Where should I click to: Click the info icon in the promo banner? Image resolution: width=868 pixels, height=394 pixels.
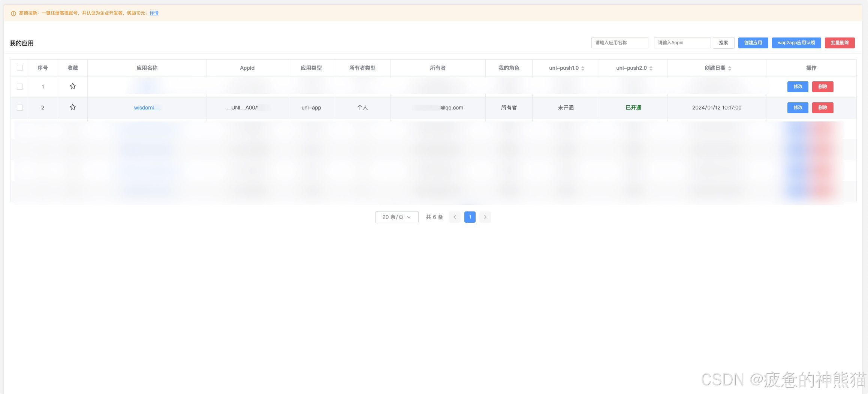(13, 13)
